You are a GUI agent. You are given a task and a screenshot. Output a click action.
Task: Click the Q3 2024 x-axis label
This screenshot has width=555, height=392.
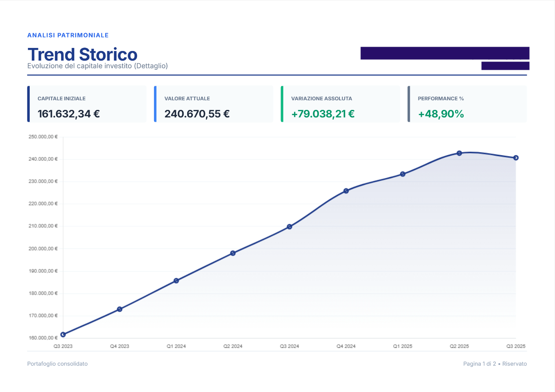(x=289, y=346)
